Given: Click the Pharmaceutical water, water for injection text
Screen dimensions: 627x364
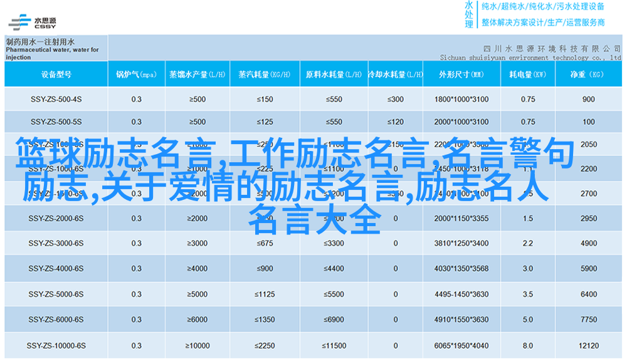Looking at the screenshot, I should tap(52, 53).
